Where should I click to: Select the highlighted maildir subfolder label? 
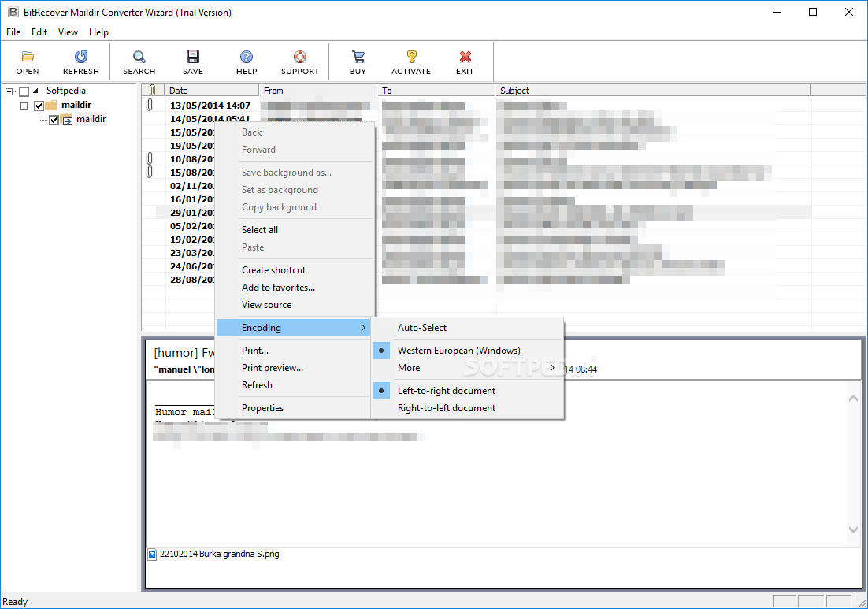pos(91,119)
